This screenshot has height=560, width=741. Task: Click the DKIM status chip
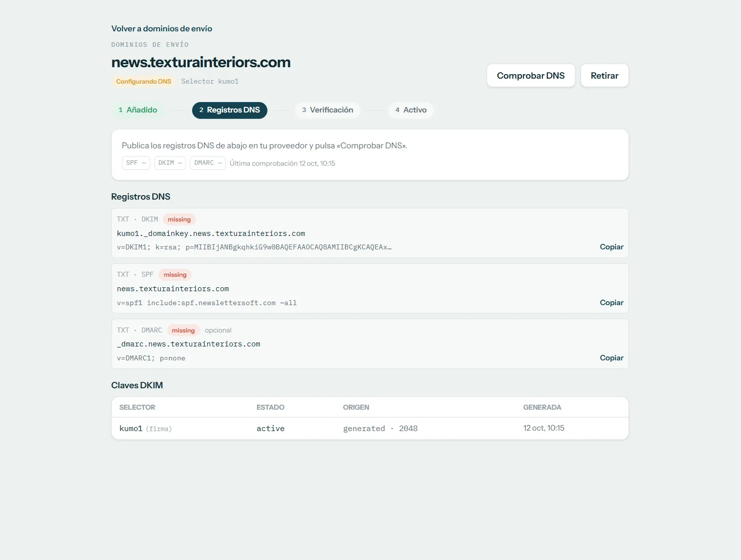170,163
